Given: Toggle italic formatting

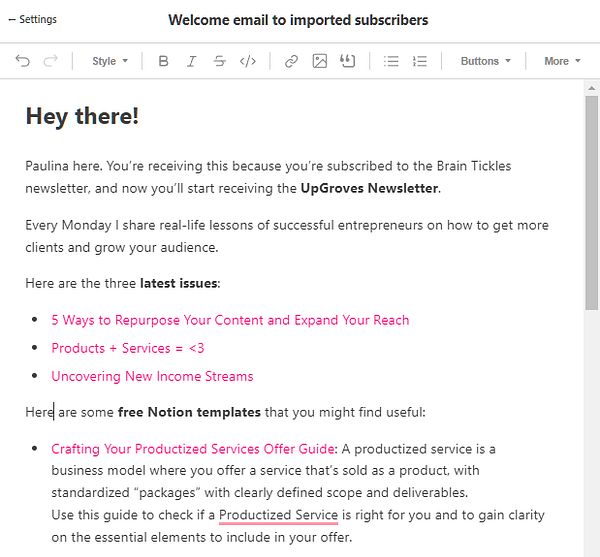Looking at the screenshot, I should point(191,61).
